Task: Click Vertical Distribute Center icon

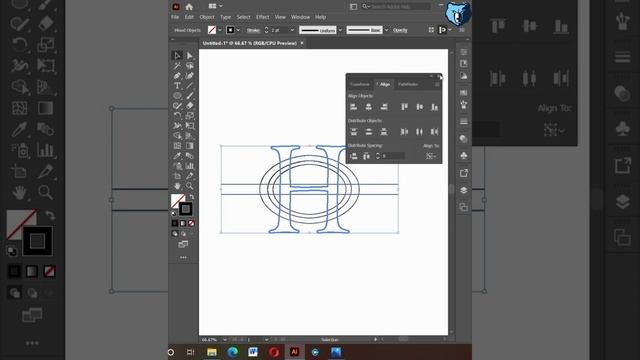Action: tap(369, 131)
